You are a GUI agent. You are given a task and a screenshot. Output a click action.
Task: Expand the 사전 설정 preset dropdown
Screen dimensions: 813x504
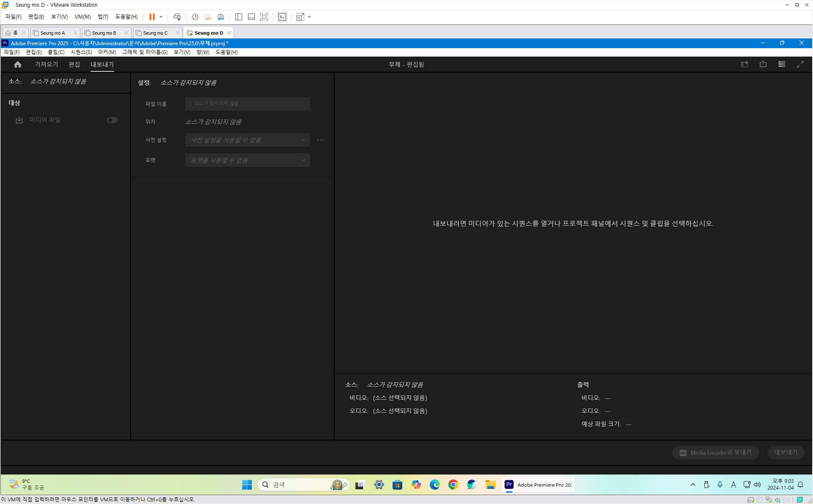coord(247,140)
